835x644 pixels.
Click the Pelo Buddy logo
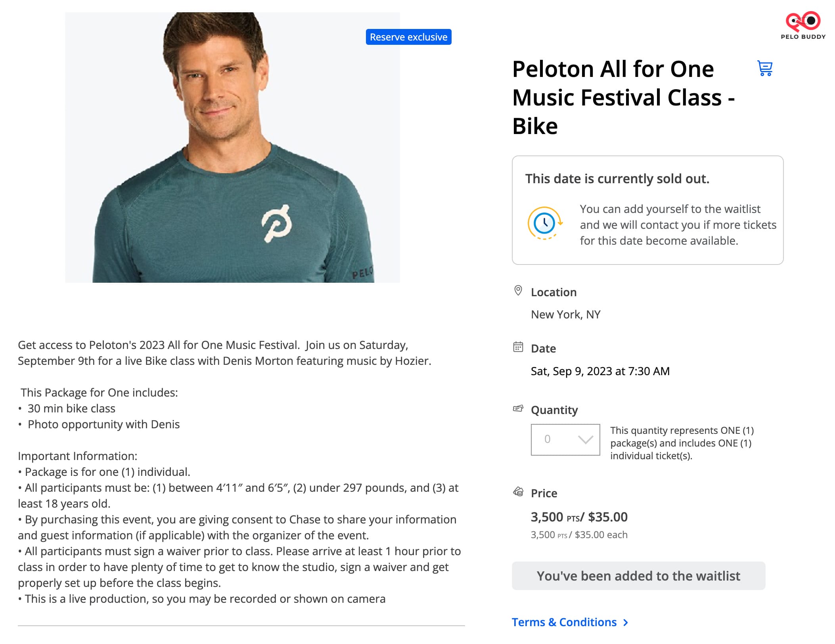click(803, 25)
